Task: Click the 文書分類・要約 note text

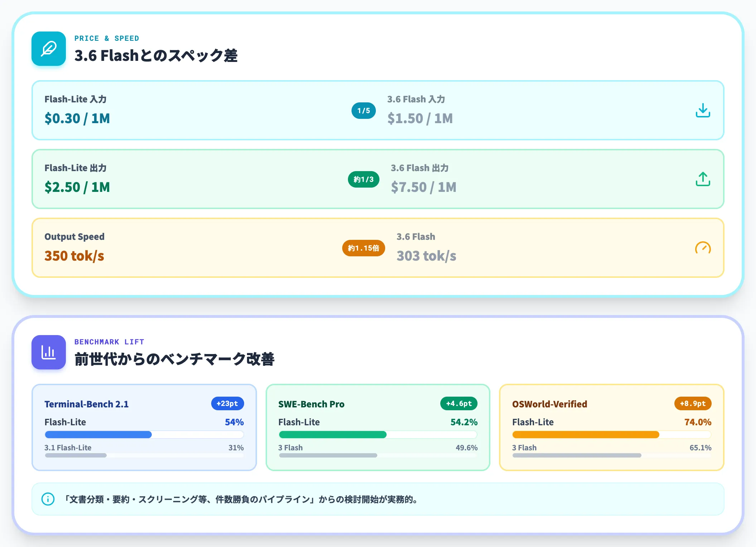Action: (x=241, y=499)
